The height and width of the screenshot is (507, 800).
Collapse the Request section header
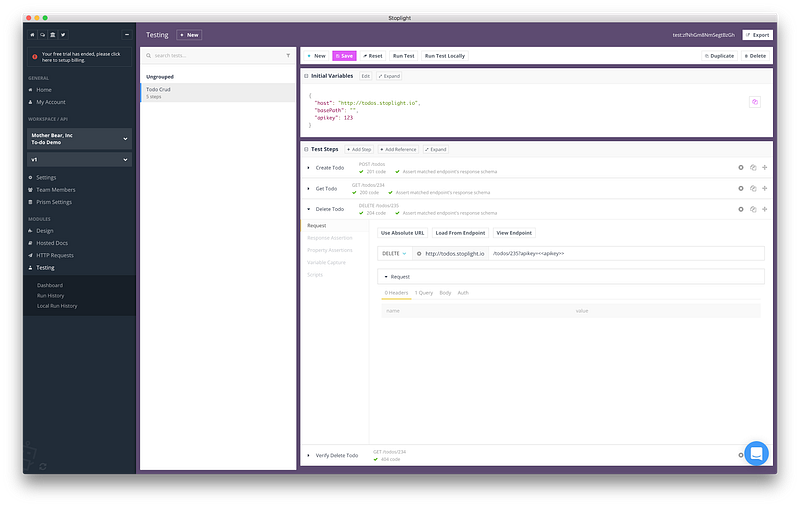pyautogui.click(x=570, y=276)
